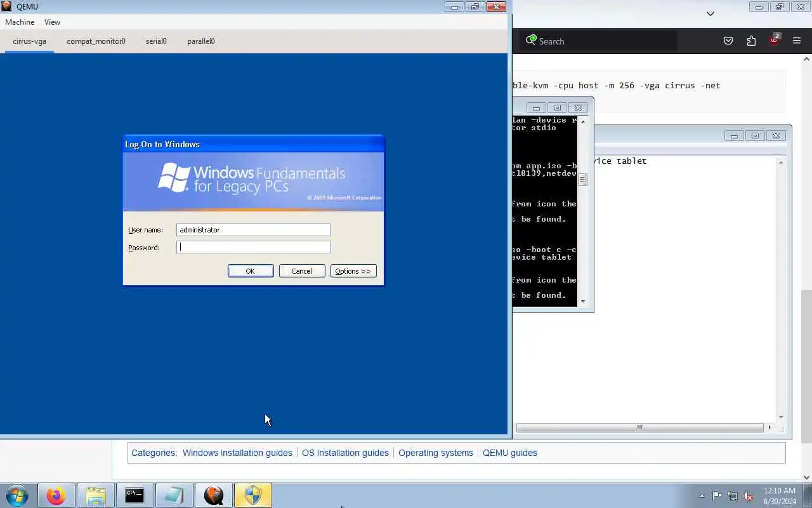The height and width of the screenshot is (508, 812).
Task: Click the QEMU taskbar icon
Action: point(213,495)
